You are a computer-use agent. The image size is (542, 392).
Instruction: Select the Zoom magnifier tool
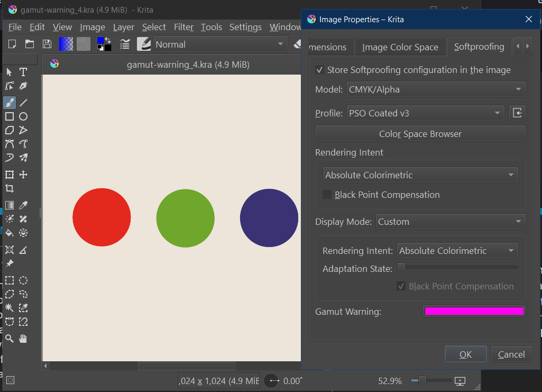coord(10,339)
